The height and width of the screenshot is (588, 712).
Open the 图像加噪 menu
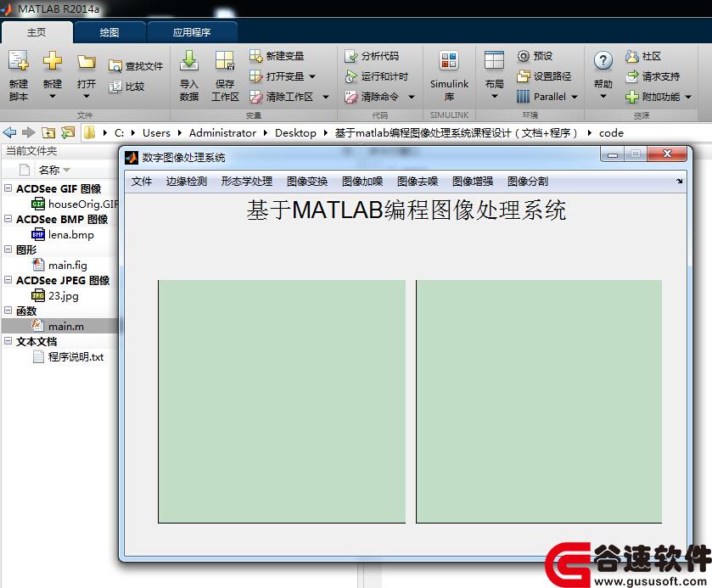[362, 182]
